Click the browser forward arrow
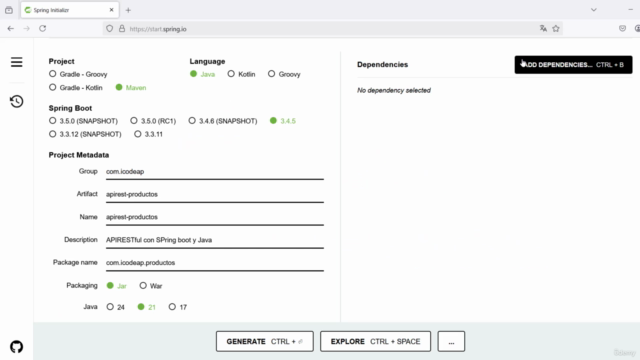The height and width of the screenshot is (360, 640). pos(27,29)
